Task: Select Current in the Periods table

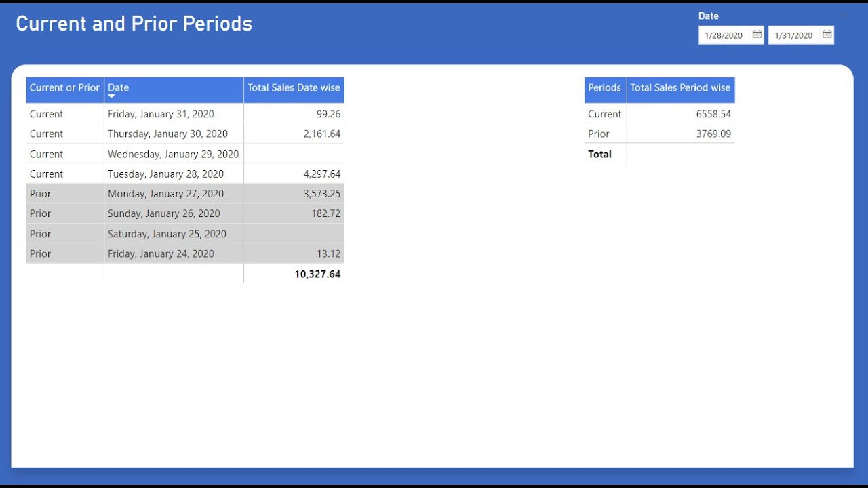Action: coord(605,114)
